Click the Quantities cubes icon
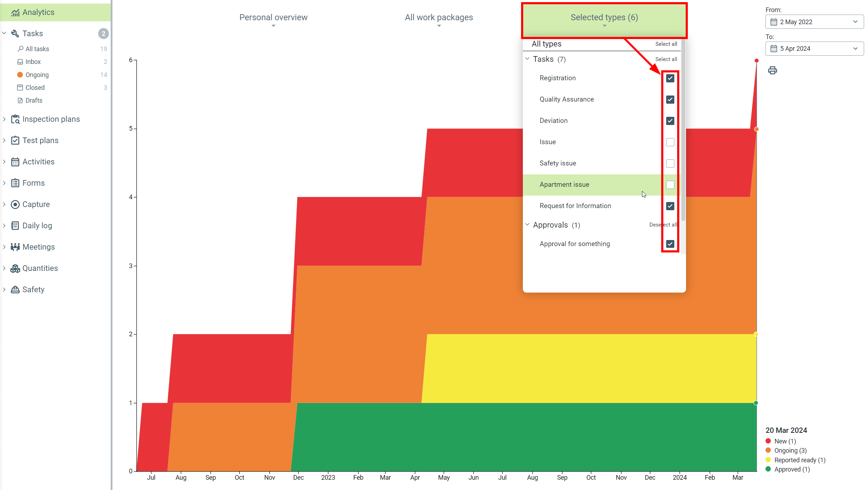Image resolution: width=868 pixels, height=490 pixels. [x=15, y=268]
